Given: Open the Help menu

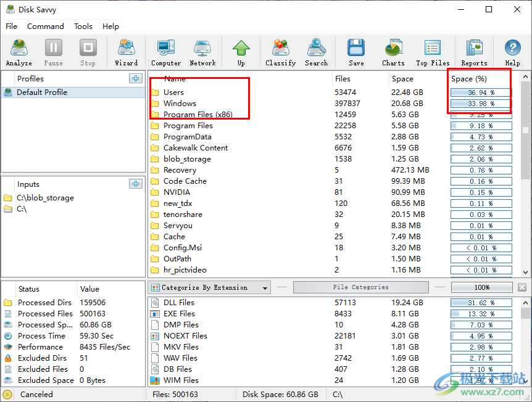Looking at the screenshot, I should 110,26.
